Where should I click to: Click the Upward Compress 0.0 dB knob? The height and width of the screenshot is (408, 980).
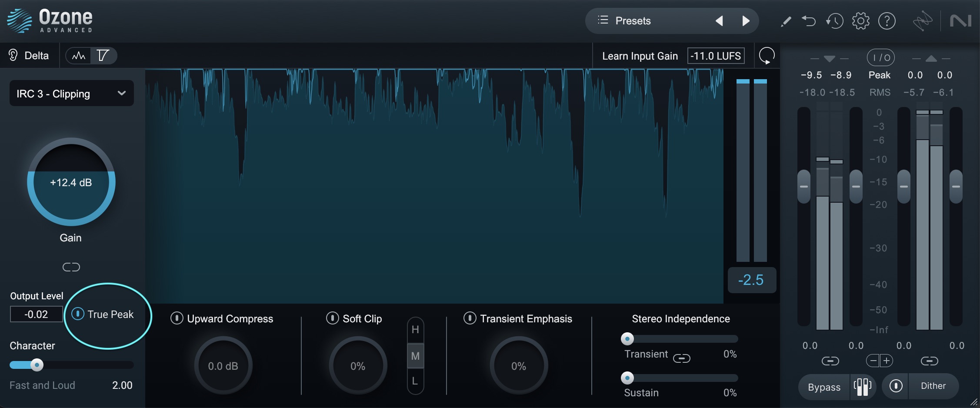point(223,366)
